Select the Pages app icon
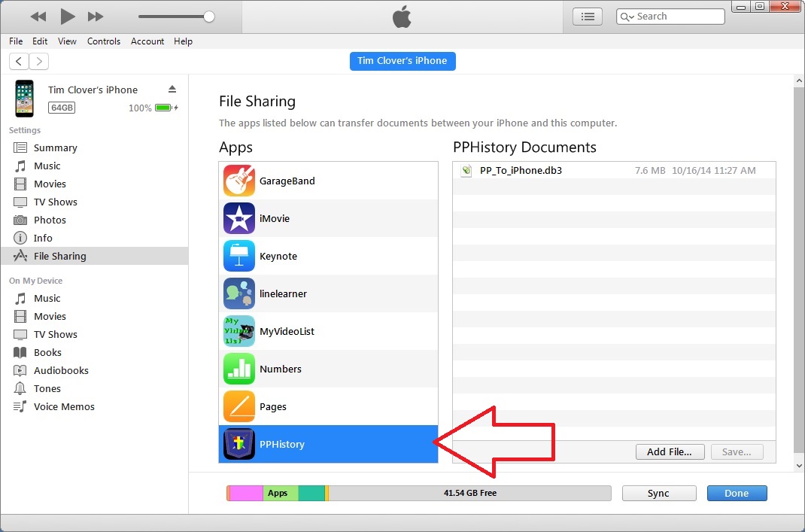Viewport: 805px width, 532px height. [x=239, y=406]
